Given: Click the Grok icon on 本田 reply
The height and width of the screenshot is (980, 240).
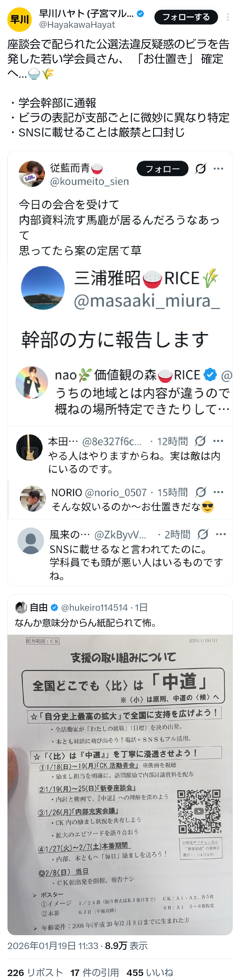Looking at the screenshot, I should point(200,441).
